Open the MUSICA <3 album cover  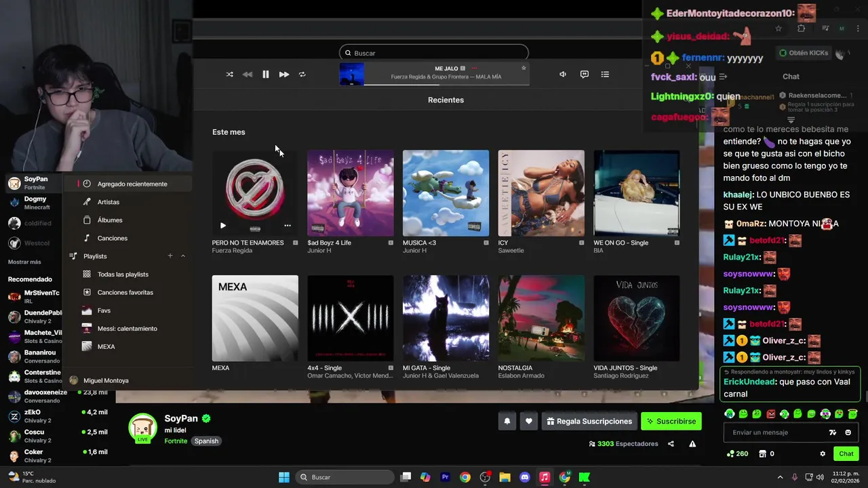[x=446, y=193]
